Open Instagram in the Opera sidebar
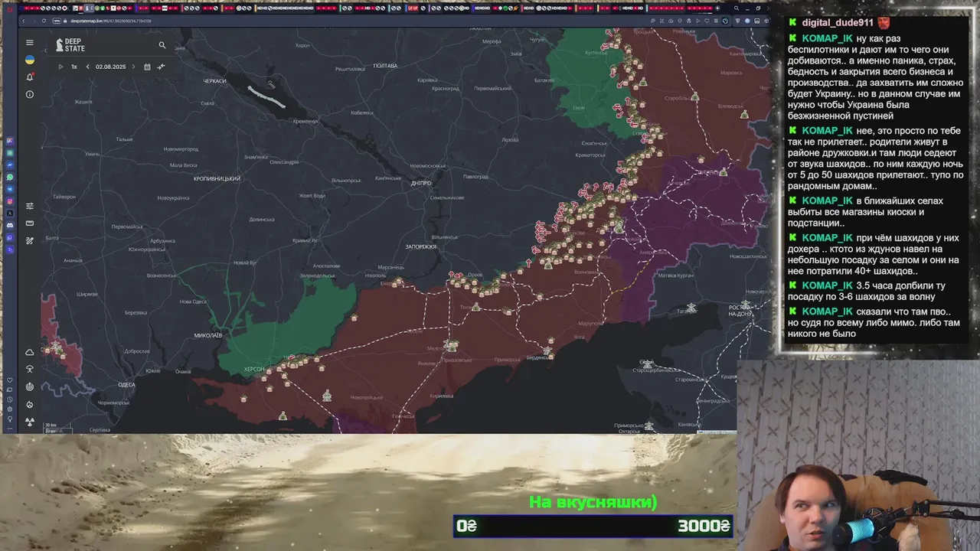This screenshot has height=551, width=980. coord(10,201)
